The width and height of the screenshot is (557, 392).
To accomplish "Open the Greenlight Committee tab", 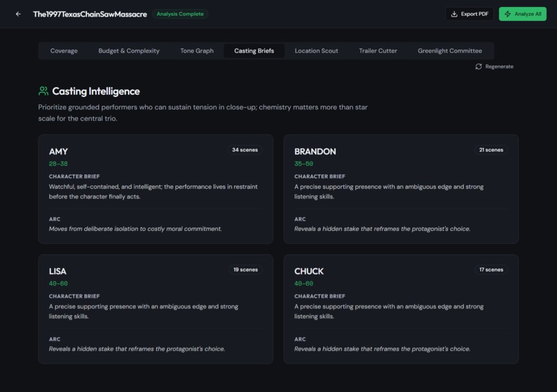I will click(450, 51).
